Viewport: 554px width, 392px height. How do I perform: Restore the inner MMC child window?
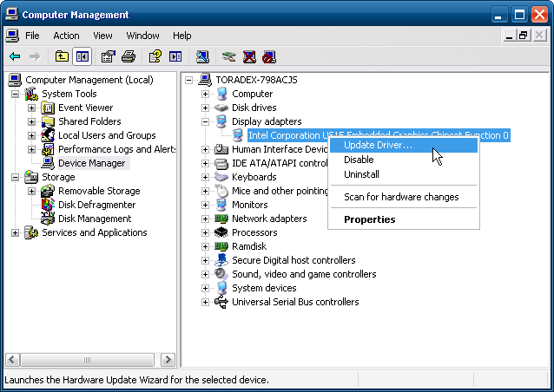(524, 36)
